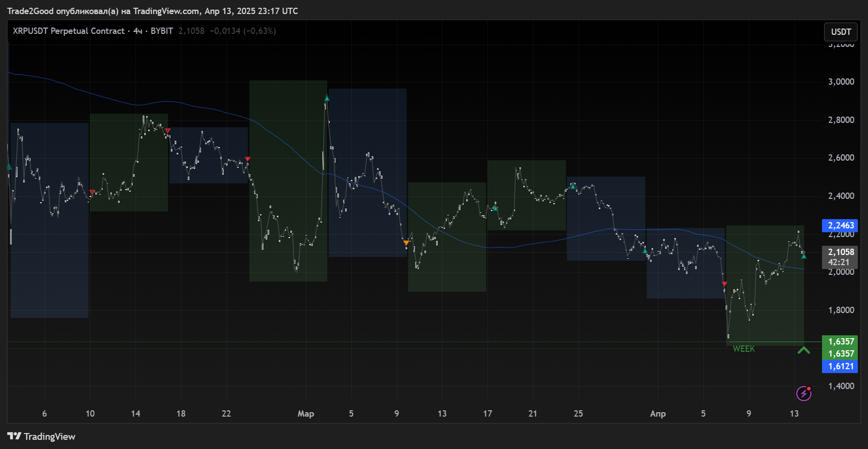Click the blue 2,2463 price label
Screen dimensions: 868x449
click(x=840, y=225)
